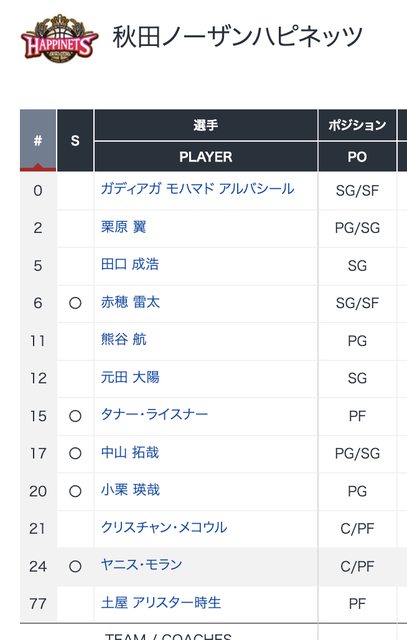Screen dimensions: 407x640
Task: Open player クリスチャン・メコウル profile
Action: (x=164, y=528)
